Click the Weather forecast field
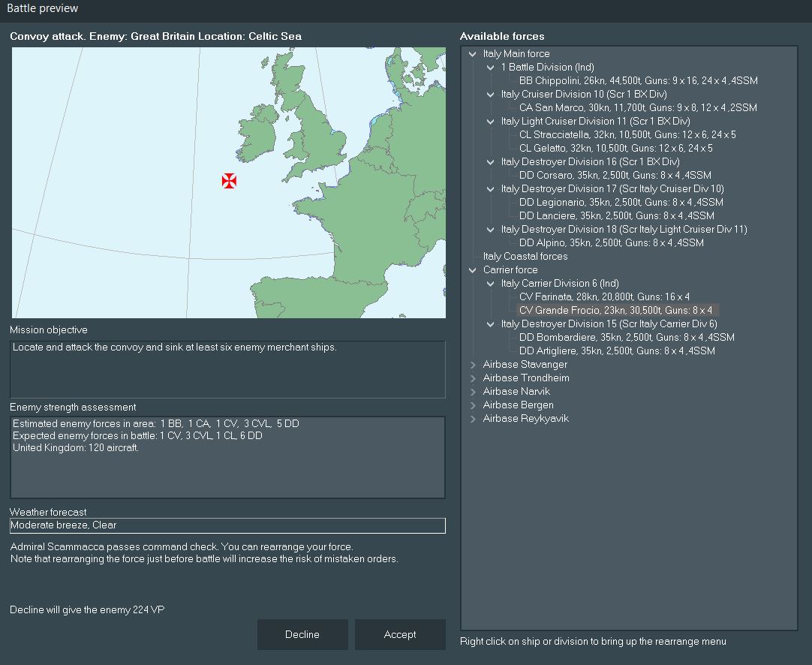The height and width of the screenshot is (665, 812). (x=227, y=525)
